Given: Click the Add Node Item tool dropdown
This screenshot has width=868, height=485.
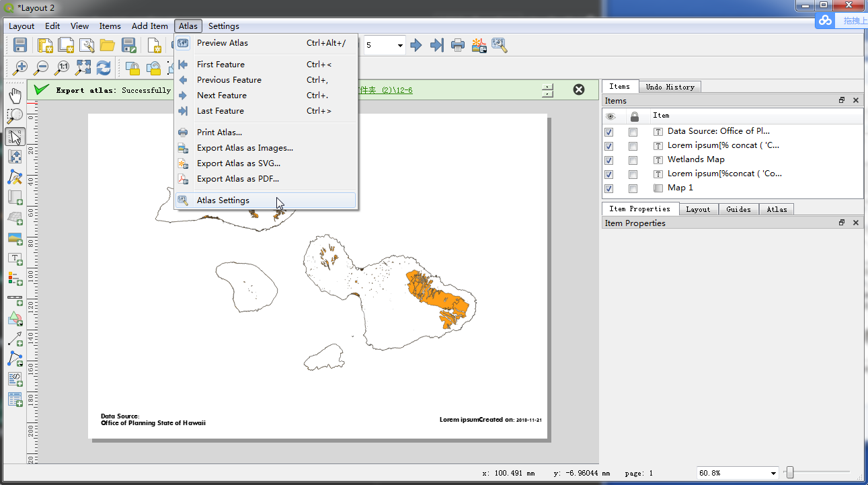Looking at the screenshot, I should [x=15, y=359].
